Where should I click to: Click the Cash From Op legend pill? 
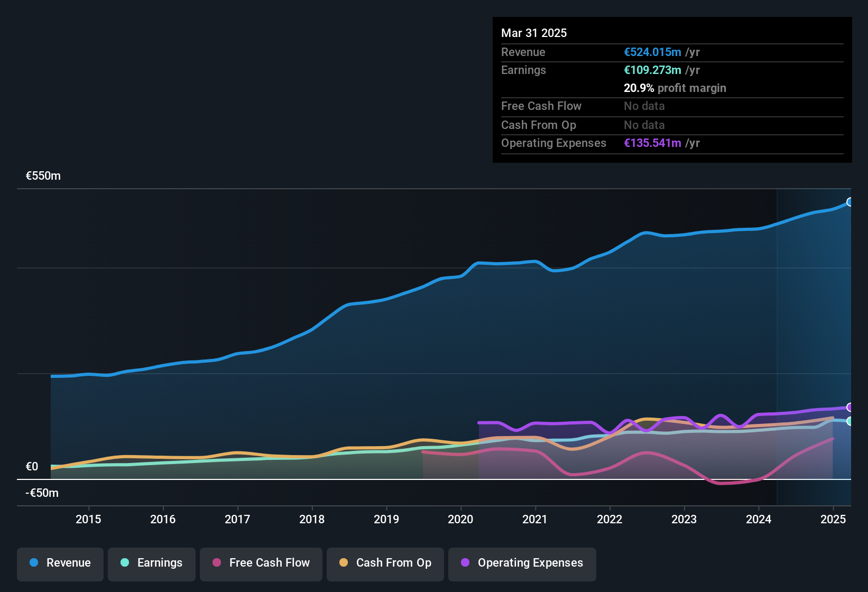point(385,563)
